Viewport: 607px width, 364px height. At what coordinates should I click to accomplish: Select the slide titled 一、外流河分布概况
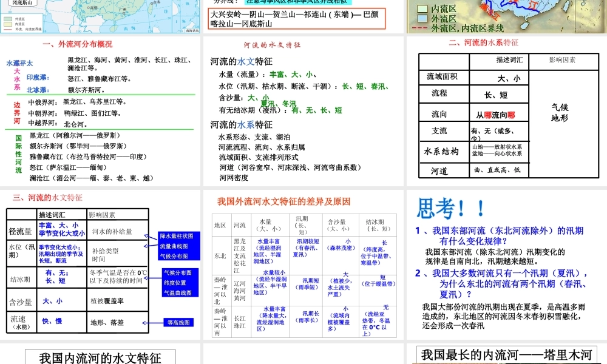pyautogui.click(x=100, y=111)
